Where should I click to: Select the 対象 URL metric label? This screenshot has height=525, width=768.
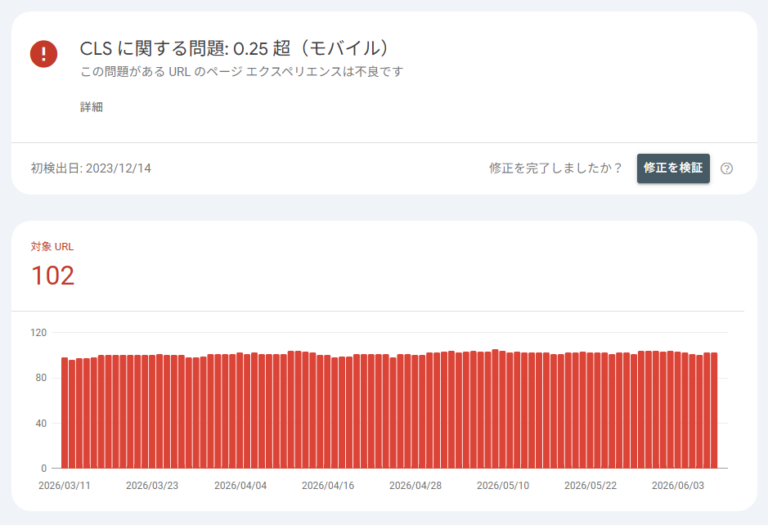tap(52, 246)
